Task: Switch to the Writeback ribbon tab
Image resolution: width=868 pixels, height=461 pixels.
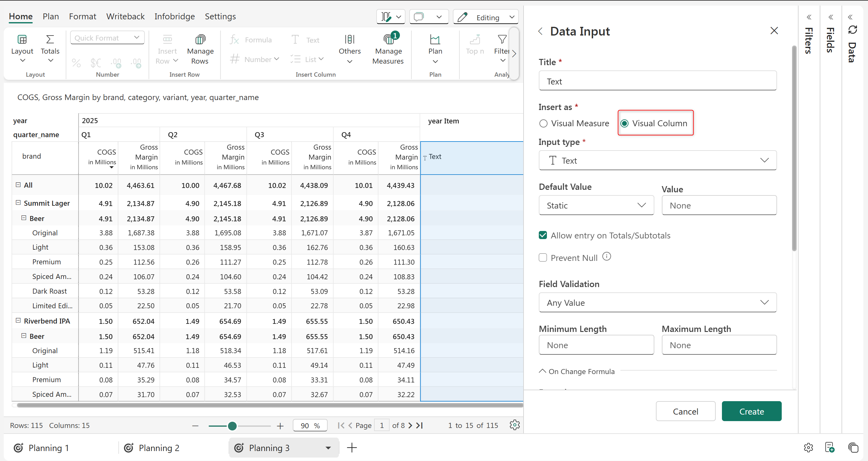Action: pos(125,16)
